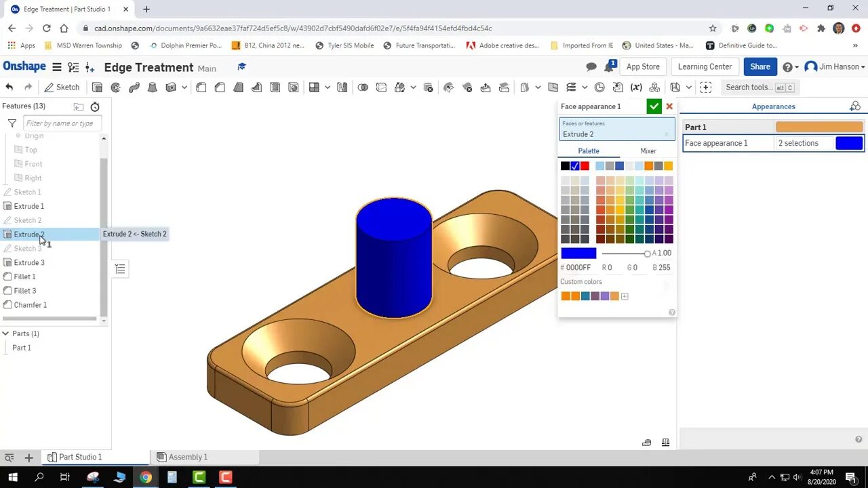The image size is (868, 488).
Task: Click the Filter by name or type field
Action: (x=62, y=123)
